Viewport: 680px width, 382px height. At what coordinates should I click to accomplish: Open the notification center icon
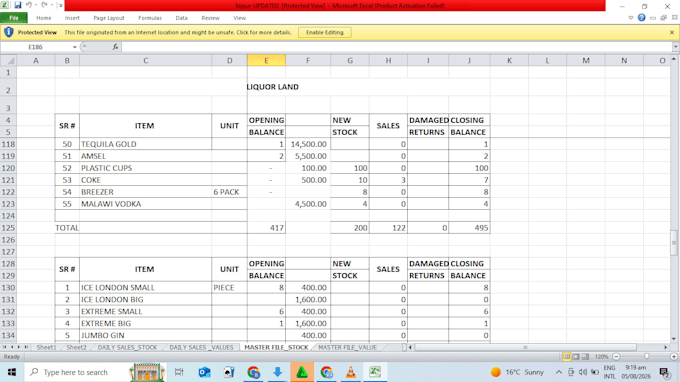[x=664, y=372]
